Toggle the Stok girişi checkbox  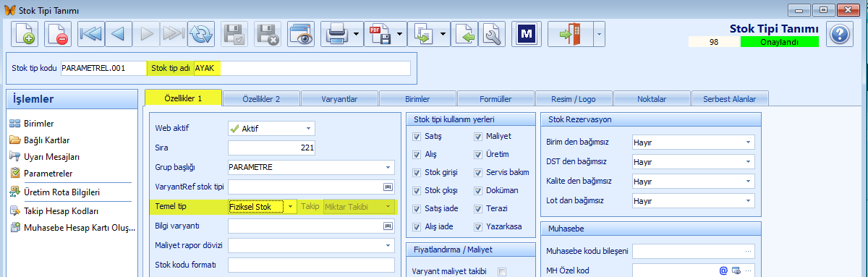417,172
